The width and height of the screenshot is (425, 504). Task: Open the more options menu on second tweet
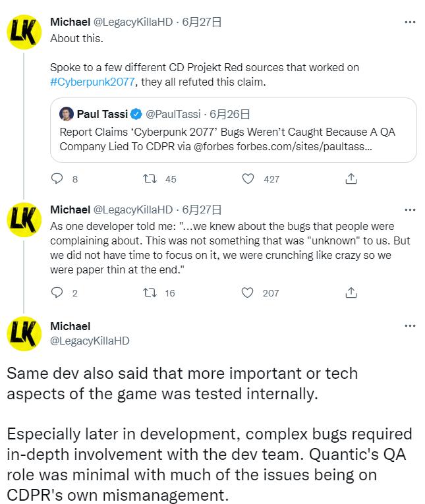pyautogui.click(x=409, y=210)
